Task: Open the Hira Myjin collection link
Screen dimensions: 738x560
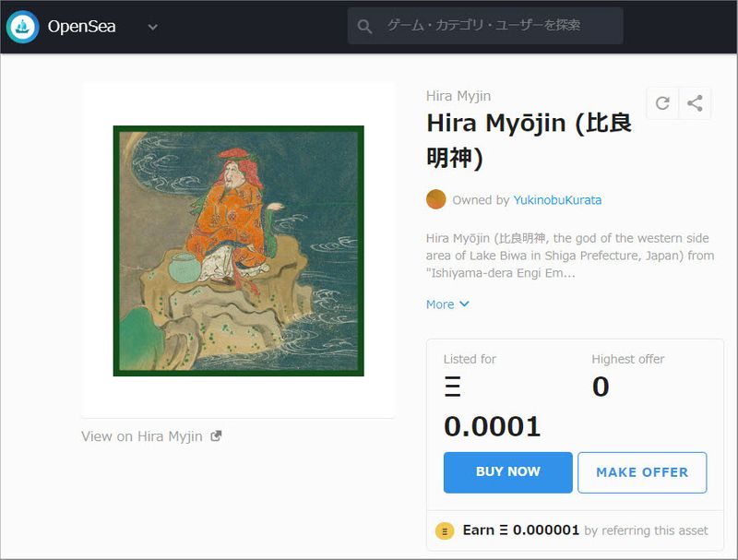Action: pos(458,96)
